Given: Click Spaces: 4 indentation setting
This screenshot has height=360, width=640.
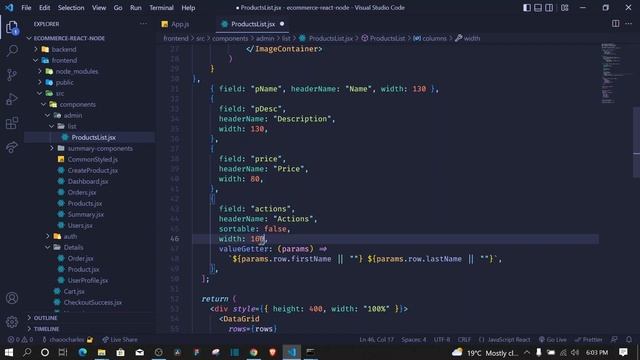Looking at the screenshot, I should click(413, 340).
